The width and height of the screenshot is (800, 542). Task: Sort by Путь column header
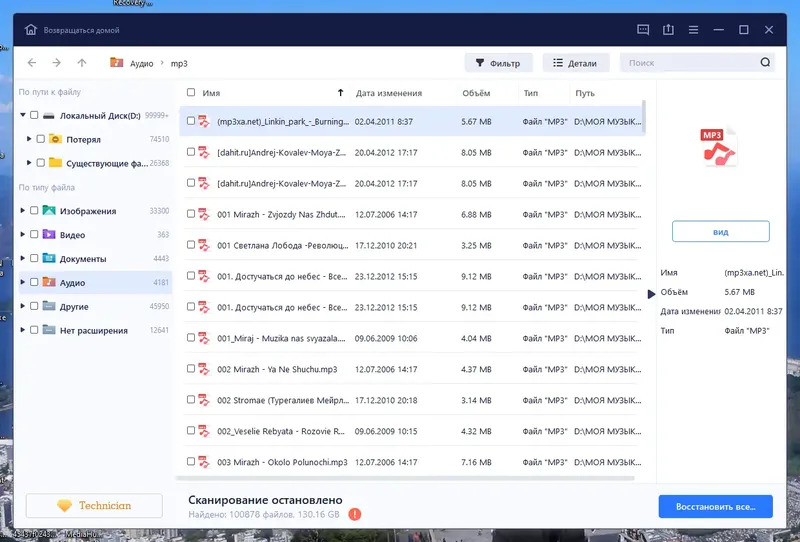click(585, 93)
